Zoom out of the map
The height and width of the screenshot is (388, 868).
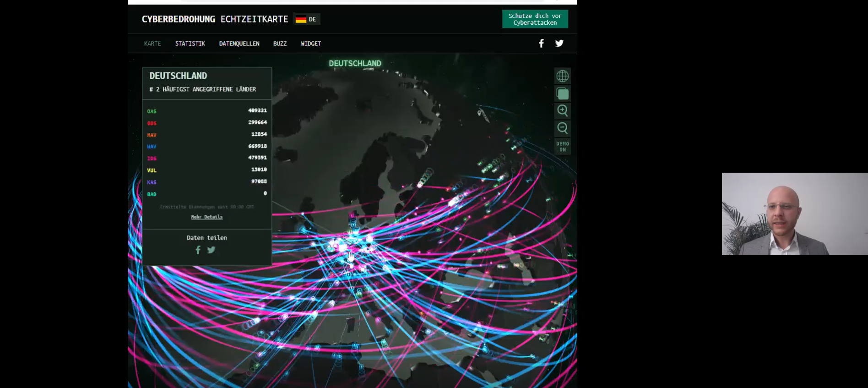pos(562,128)
